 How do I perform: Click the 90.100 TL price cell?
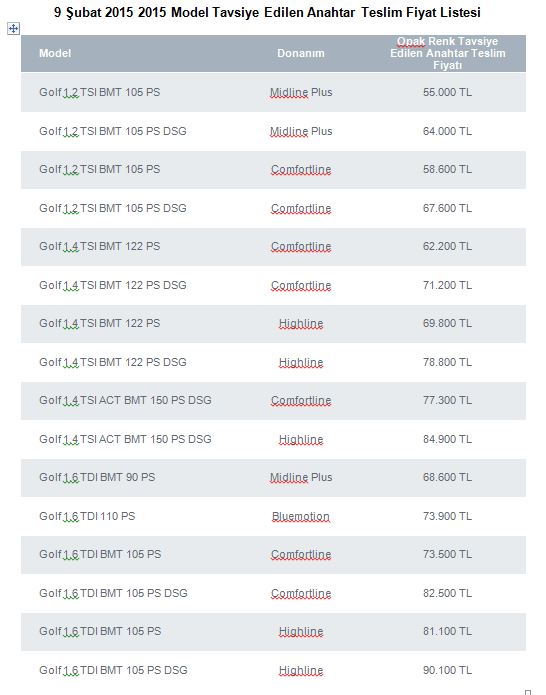(x=447, y=670)
